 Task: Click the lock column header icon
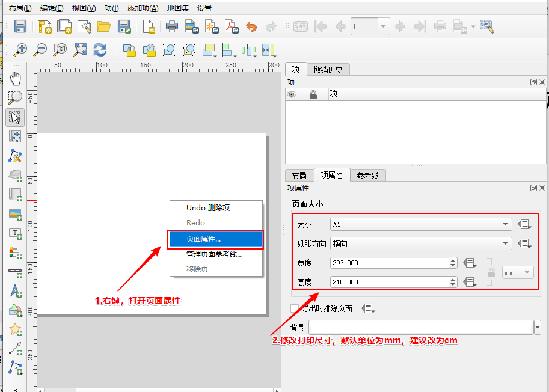(313, 94)
